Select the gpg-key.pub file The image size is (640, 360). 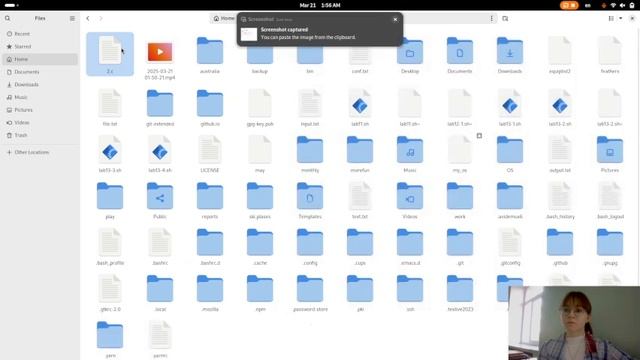[x=260, y=103]
